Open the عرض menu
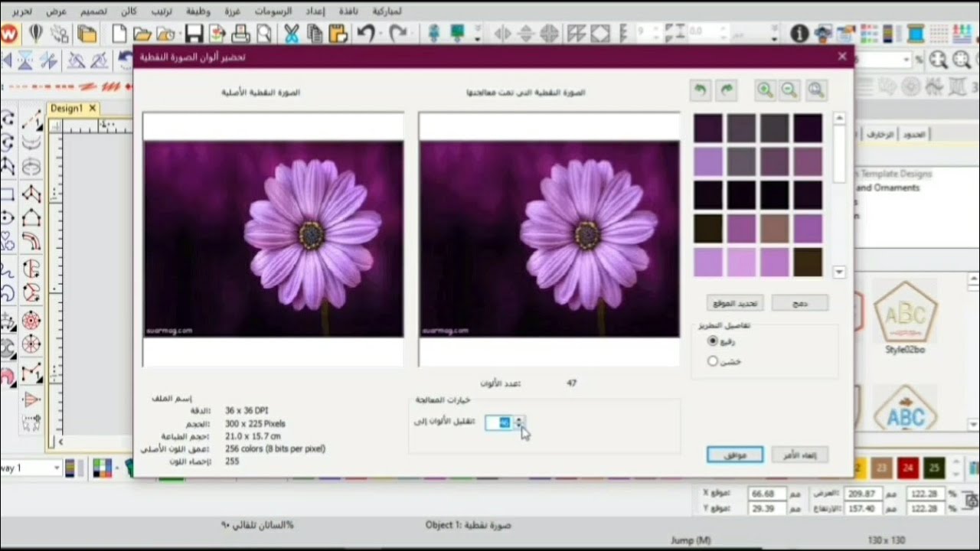Image resolution: width=980 pixels, height=551 pixels. click(57, 11)
